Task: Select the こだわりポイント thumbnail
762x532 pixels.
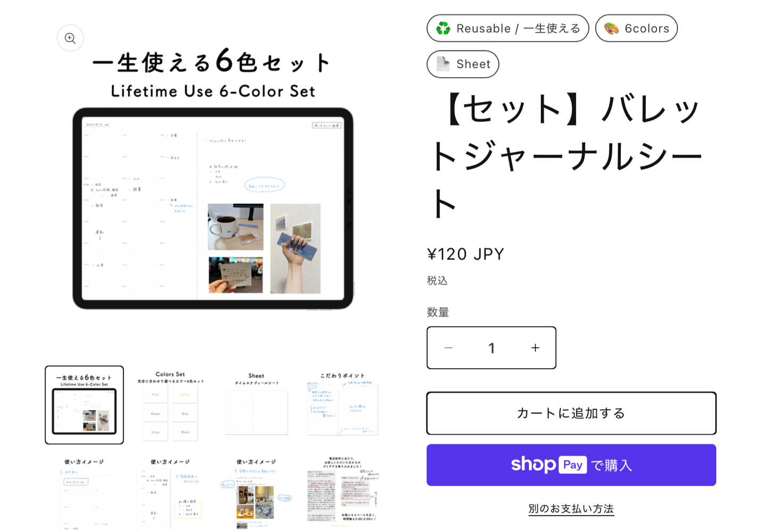Action: (x=342, y=405)
